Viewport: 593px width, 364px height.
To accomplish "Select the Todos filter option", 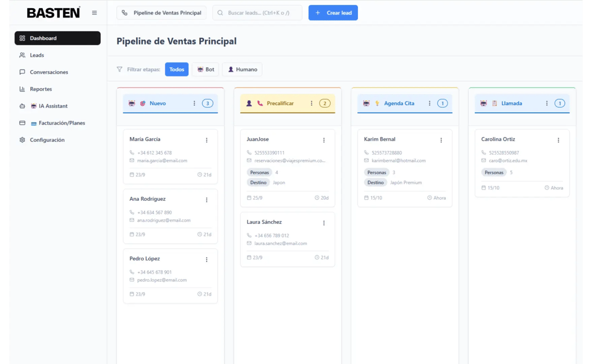I will tap(177, 69).
